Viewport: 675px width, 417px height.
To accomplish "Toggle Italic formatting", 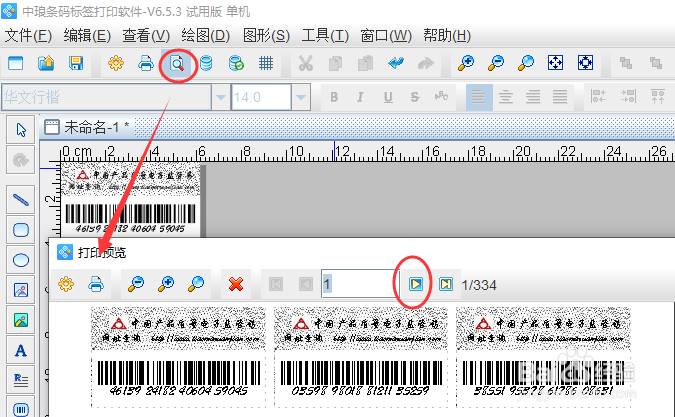I will tap(360, 97).
